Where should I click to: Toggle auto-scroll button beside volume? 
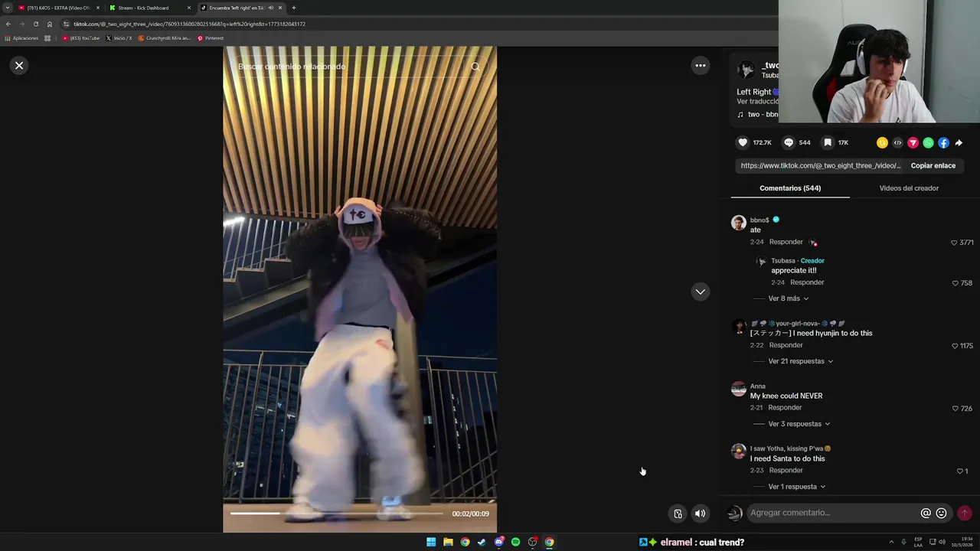coord(678,514)
